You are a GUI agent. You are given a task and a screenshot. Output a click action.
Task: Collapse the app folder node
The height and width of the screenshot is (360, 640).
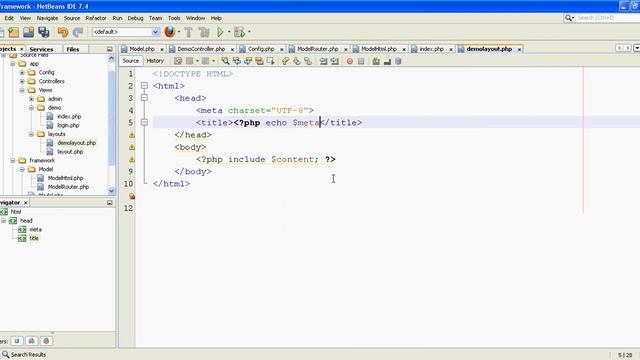tap(13, 64)
